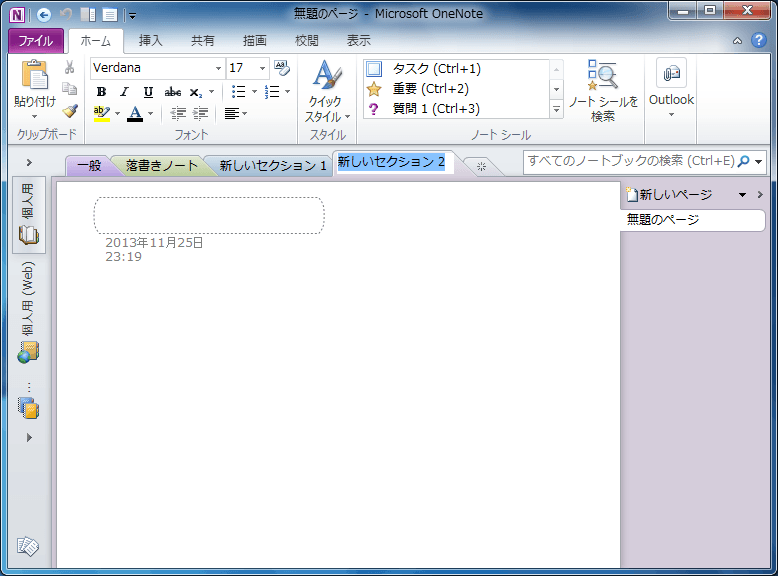Expand the full tags gallery
The width and height of the screenshot is (778, 576).
557,109
